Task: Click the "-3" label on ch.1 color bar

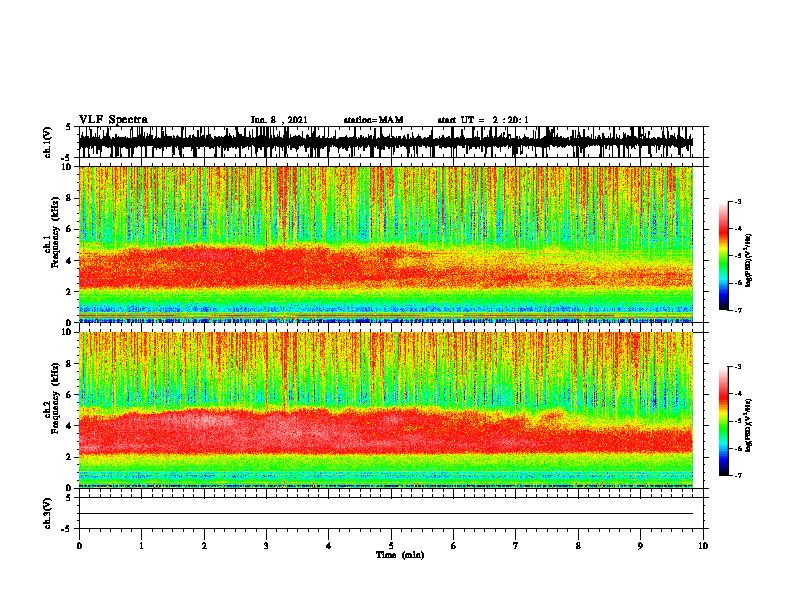Action: [737, 202]
